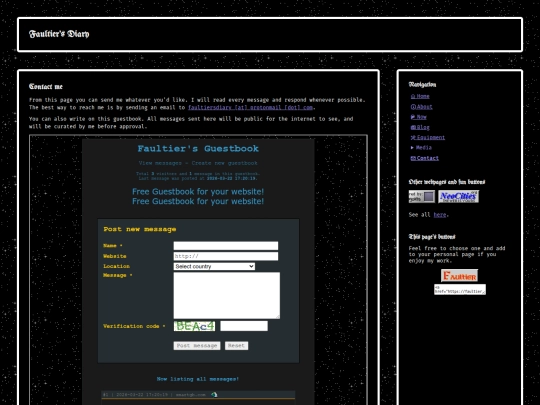The height and width of the screenshot is (405, 540).
Task: Focus the Name input field
Action: (226, 246)
